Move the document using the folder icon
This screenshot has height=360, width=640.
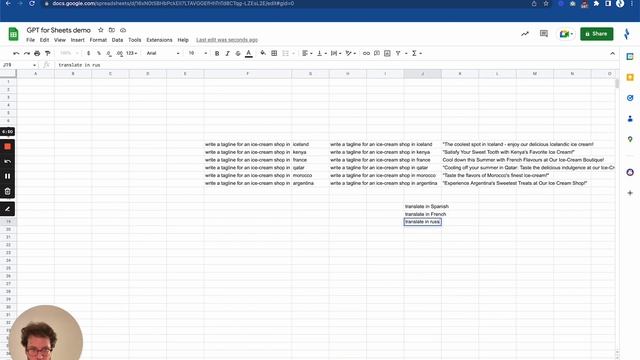coord(111,30)
